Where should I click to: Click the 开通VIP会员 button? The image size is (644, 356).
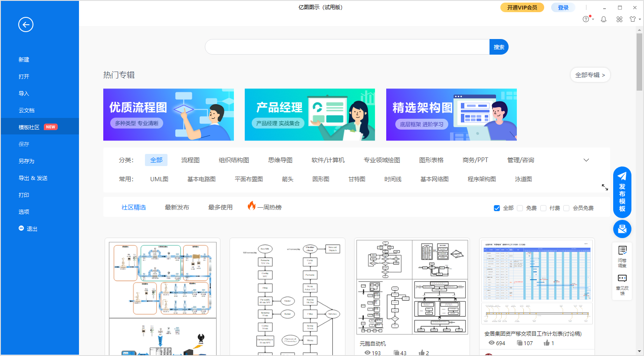click(522, 7)
